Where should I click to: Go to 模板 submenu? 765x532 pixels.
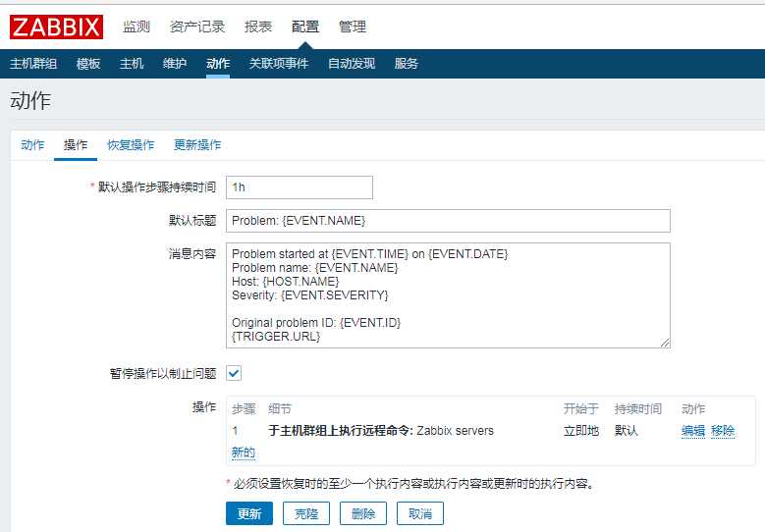tap(88, 64)
